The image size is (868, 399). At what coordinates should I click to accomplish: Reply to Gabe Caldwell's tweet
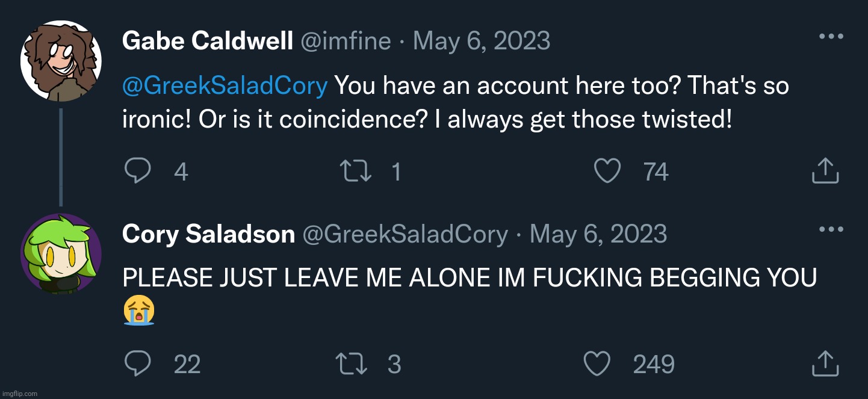tap(137, 172)
